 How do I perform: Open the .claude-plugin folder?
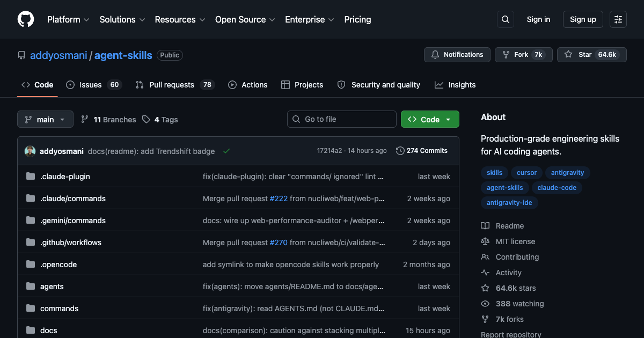pyautogui.click(x=65, y=177)
